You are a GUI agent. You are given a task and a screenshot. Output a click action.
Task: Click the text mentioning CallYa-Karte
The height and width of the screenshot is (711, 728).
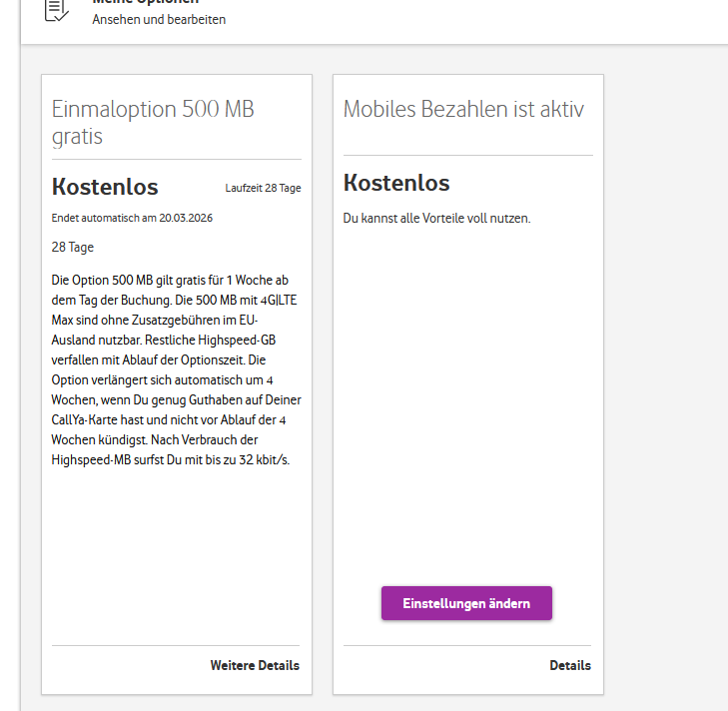click(x=168, y=419)
